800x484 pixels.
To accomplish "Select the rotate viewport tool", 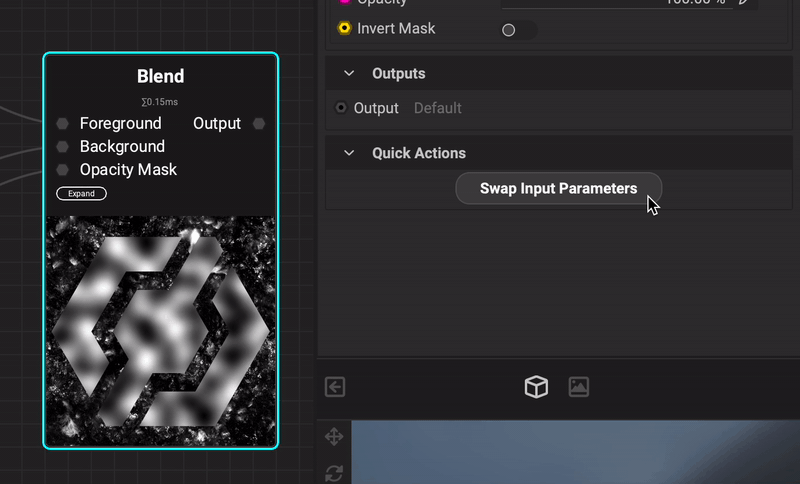I will pos(334,473).
